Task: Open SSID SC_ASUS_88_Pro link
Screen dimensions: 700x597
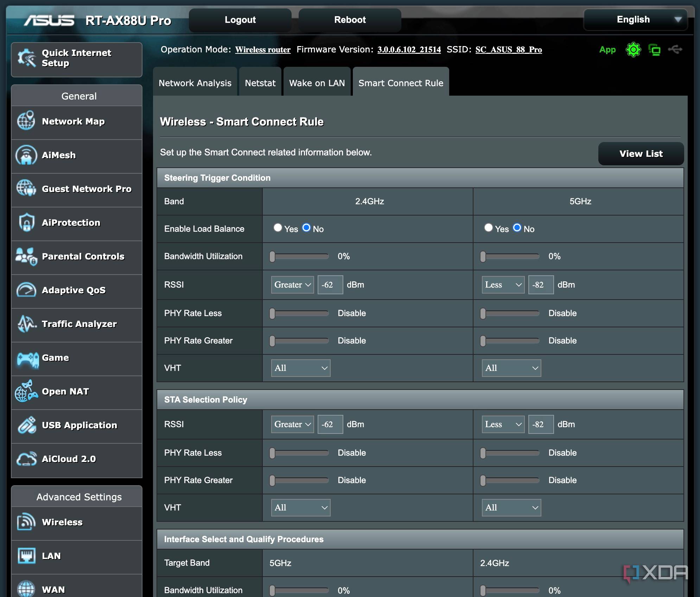Action: (509, 50)
